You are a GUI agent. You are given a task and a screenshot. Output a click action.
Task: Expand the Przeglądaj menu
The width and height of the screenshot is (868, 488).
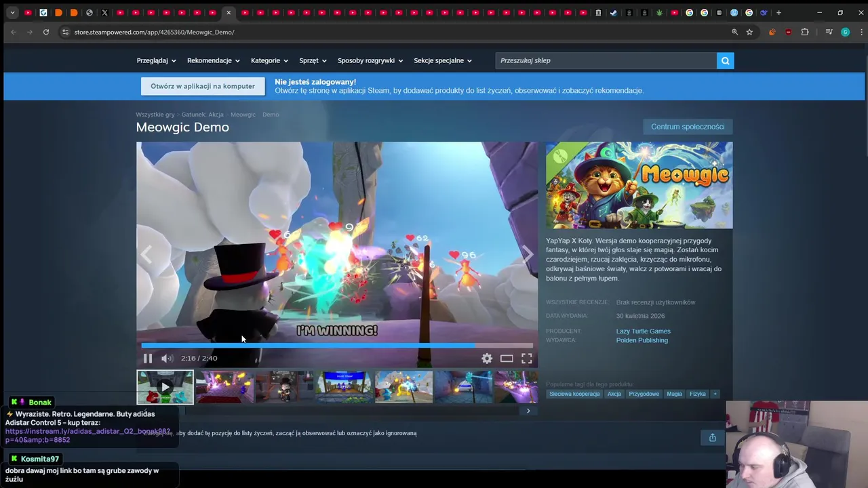pyautogui.click(x=156, y=60)
